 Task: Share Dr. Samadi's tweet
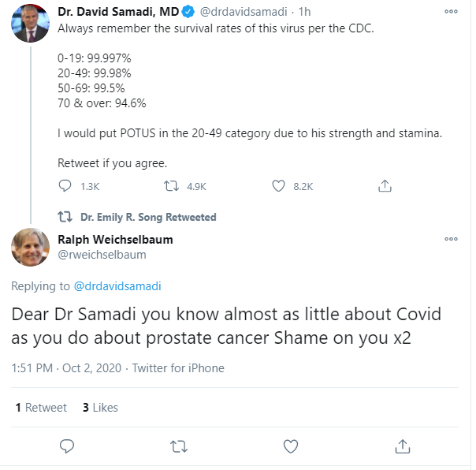pyautogui.click(x=385, y=186)
